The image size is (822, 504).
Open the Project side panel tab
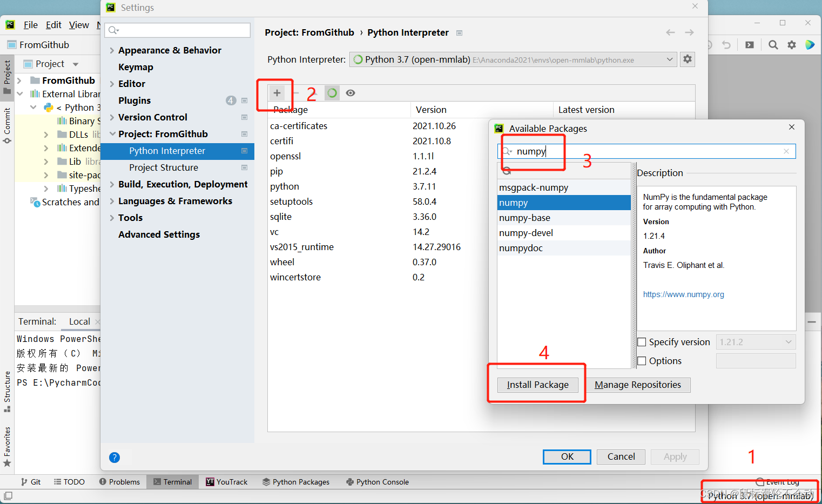7,77
